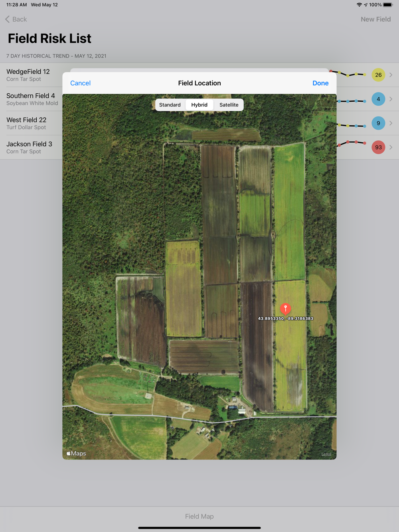Click the Turf Dollar Spot label
This screenshot has height=532, width=399.
tap(26, 127)
